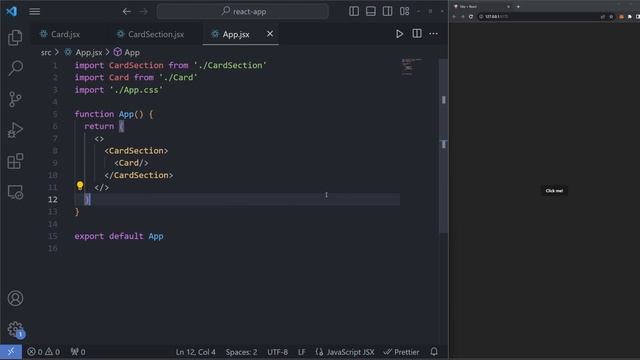Change indentation via Spaces: 2
Image resolution: width=640 pixels, height=360 pixels.
241,352
